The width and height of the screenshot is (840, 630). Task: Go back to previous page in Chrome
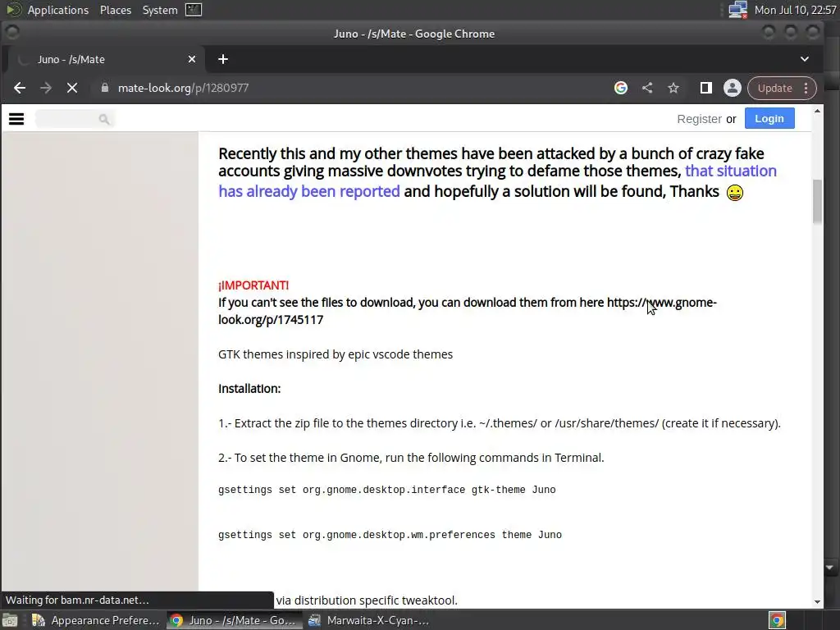pyautogui.click(x=20, y=88)
